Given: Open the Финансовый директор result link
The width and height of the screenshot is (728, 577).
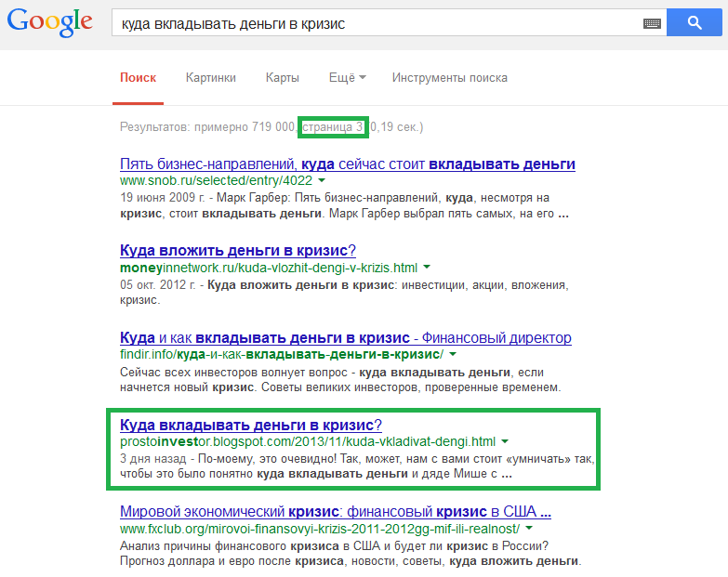Looking at the screenshot, I should pos(346,337).
